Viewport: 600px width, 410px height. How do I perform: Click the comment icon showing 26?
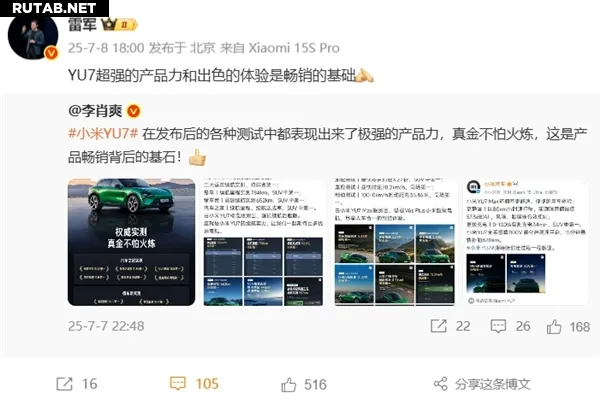(499, 326)
